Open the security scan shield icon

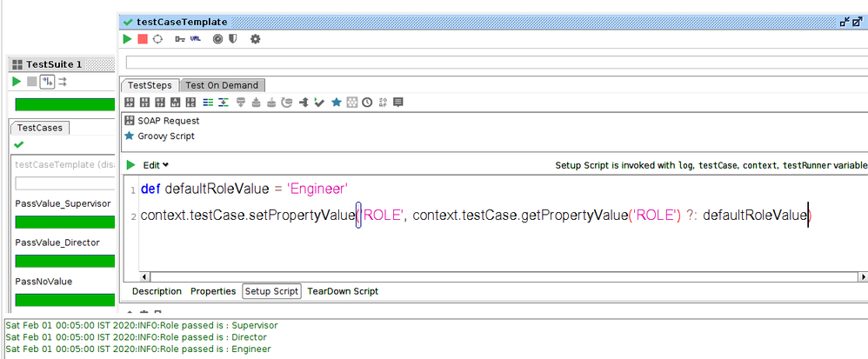click(x=233, y=39)
